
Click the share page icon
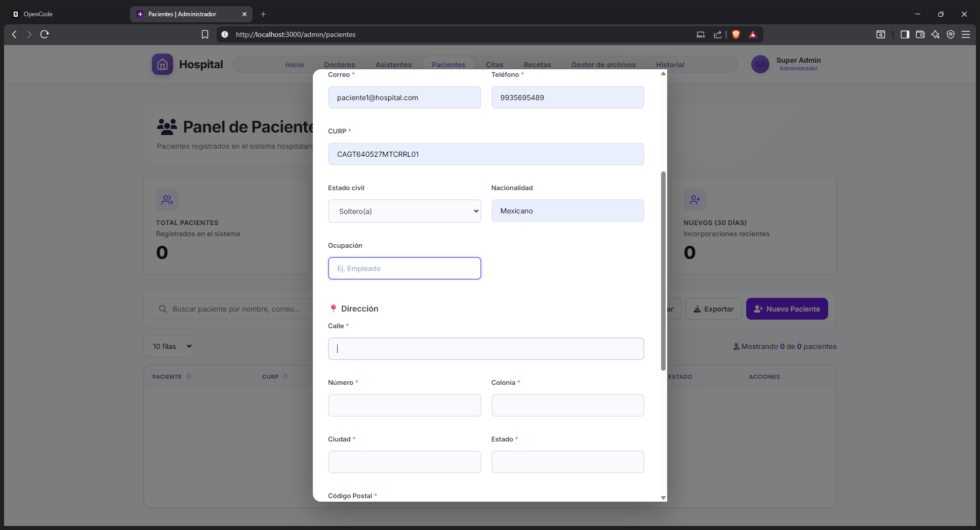(x=718, y=34)
